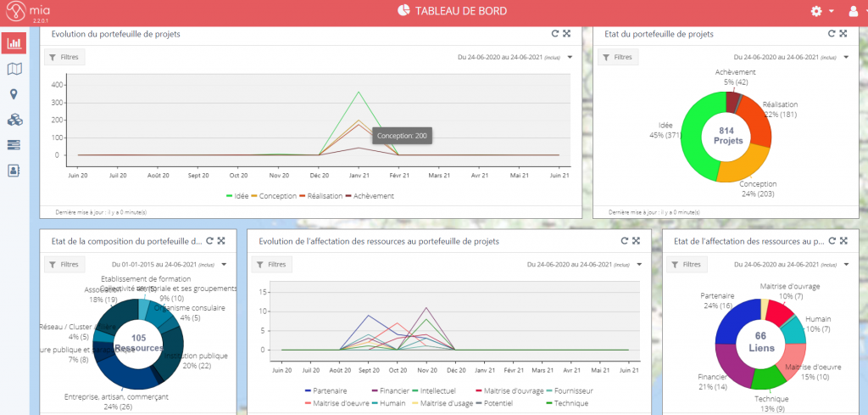Toggle the 'Réalisation' series in portfolio legend
The image size is (868, 415).
321,196
